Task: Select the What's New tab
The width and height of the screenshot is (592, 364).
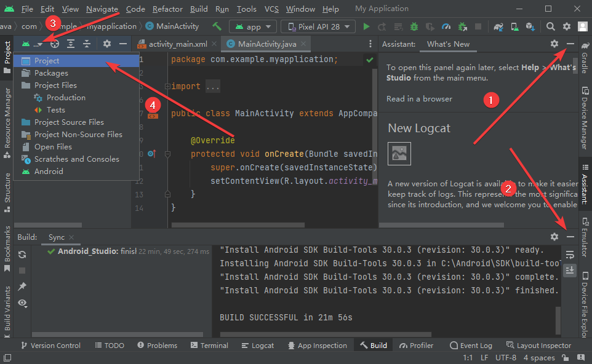Action: pyautogui.click(x=448, y=44)
